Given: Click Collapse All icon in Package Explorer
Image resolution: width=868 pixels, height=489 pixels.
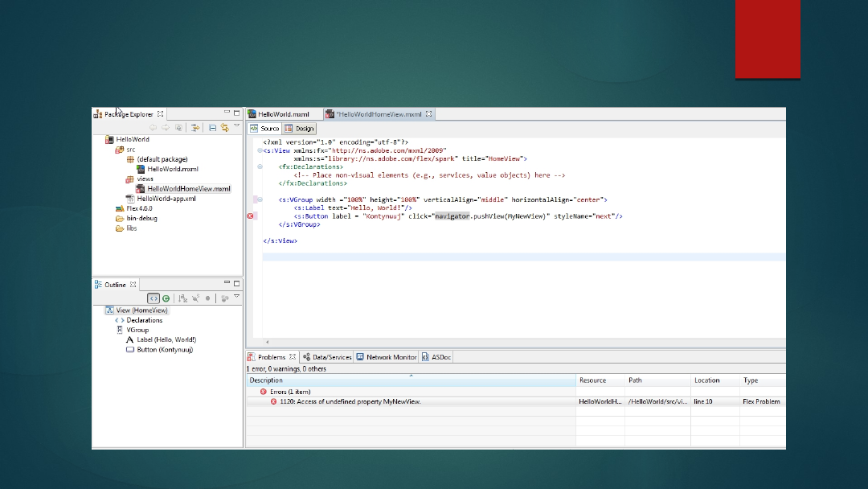Looking at the screenshot, I should (212, 127).
